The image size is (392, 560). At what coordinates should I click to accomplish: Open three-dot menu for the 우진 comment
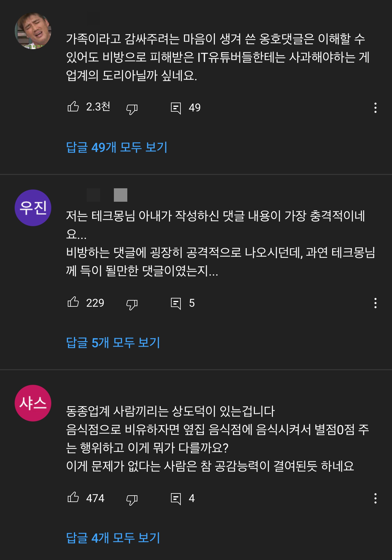coord(375,303)
